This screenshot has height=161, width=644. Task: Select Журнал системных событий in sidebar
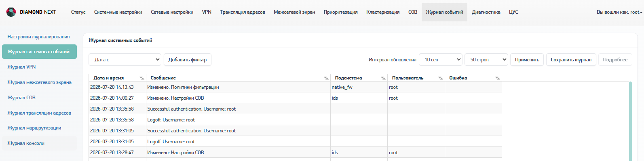tap(39, 52)
